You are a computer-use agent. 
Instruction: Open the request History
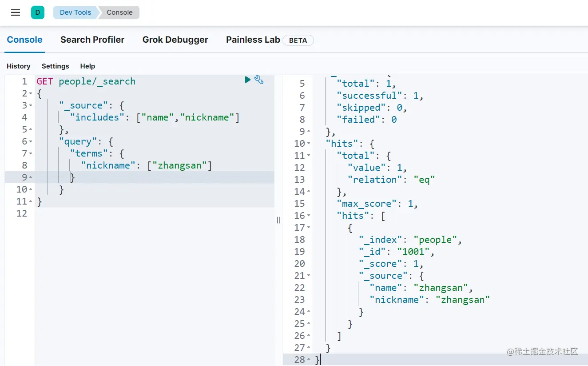pos(19,66)
